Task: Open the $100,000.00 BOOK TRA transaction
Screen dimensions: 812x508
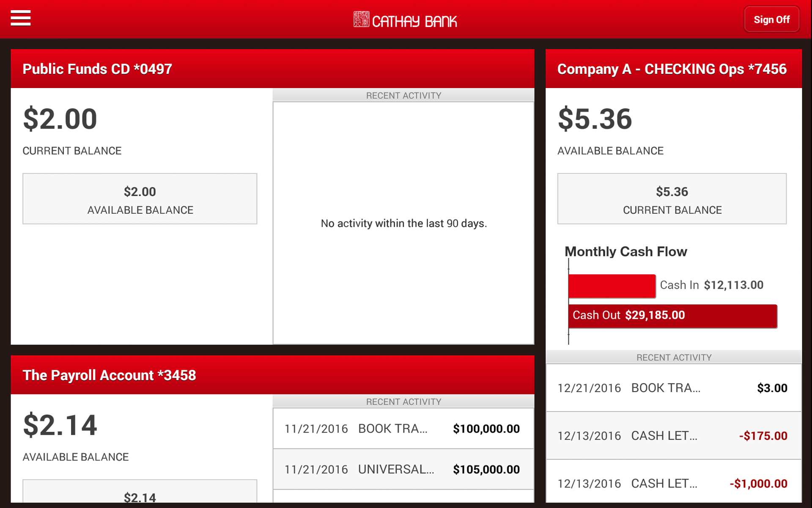Action: (403, 428)
